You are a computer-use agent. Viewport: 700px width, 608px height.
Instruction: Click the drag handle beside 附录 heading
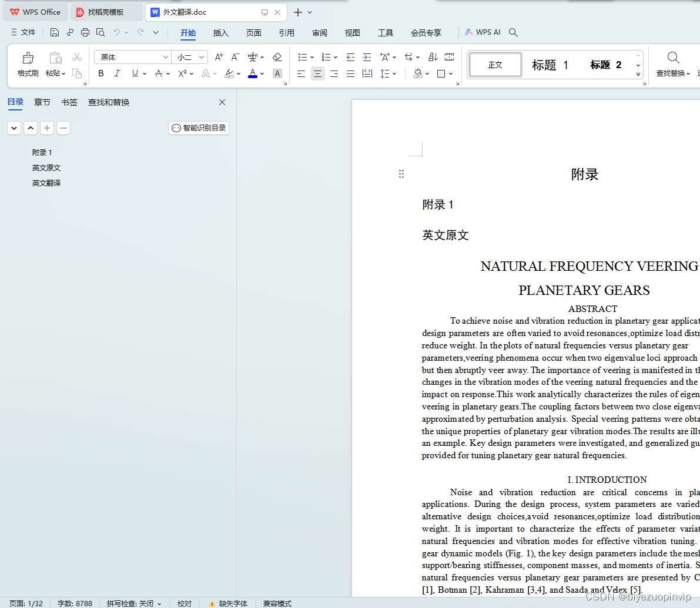(401, 174)
